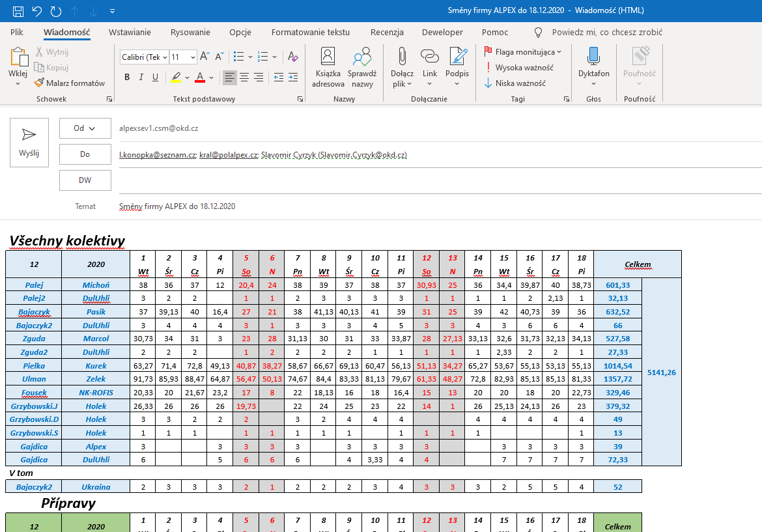Image resolution: width=762 pixels, height=532 pixels.
Task: Open the Książka adresowa address book
Action: click(x=328, y=68)
